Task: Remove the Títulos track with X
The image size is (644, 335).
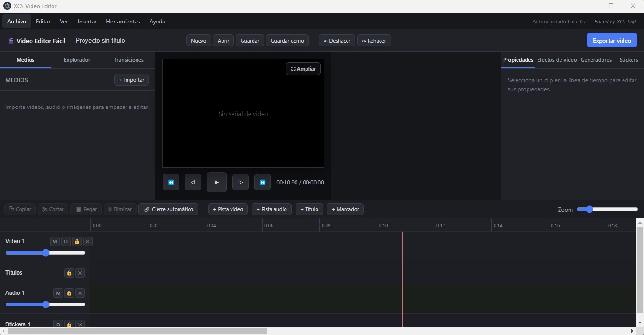Action: click(80, 273)
